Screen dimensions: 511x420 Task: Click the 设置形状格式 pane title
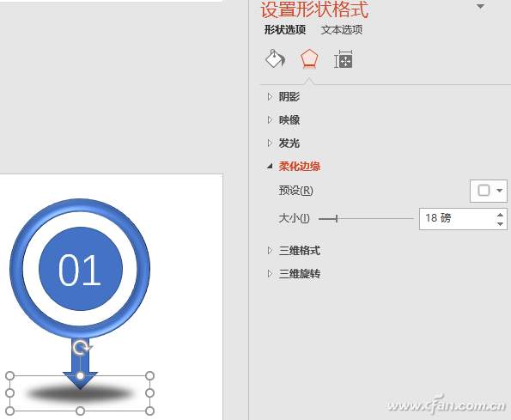coord(314,9)
